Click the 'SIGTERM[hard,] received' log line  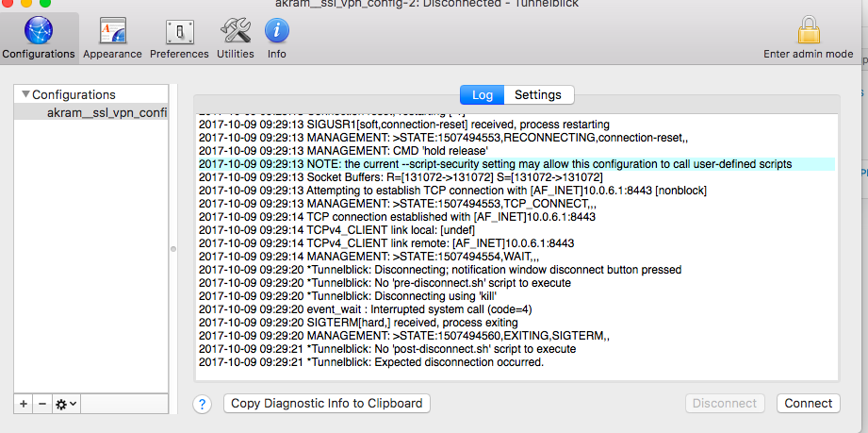pyautogui.click(x=358, y=323)
